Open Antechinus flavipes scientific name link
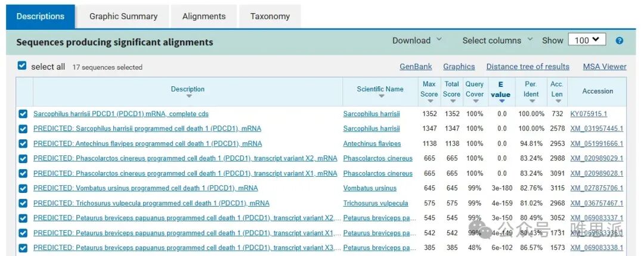644x256 pixels. pyautogui.click(x=372, y=143)
